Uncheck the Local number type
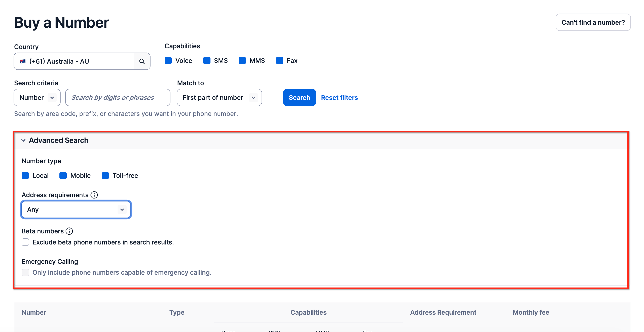Screen dimensions: 644x332 click(25, 176)
